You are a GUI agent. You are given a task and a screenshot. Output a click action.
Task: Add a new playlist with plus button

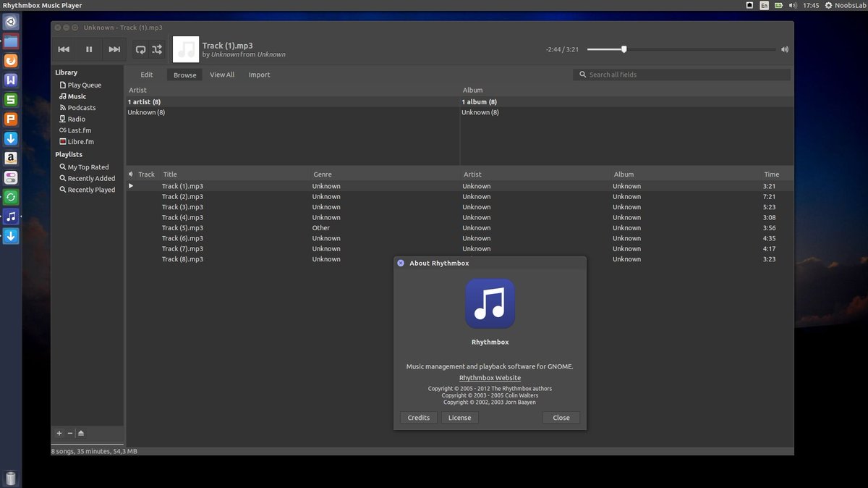coord(59,433)
